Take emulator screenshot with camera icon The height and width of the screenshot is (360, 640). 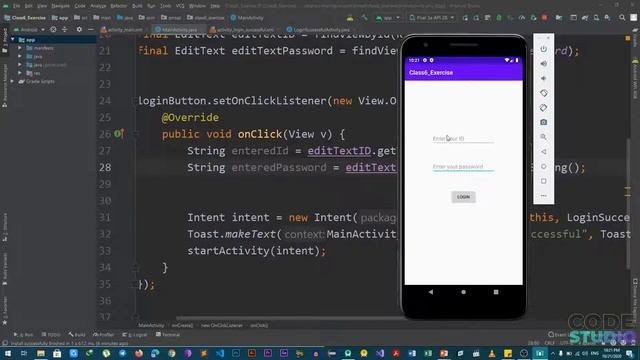[543, 122]
